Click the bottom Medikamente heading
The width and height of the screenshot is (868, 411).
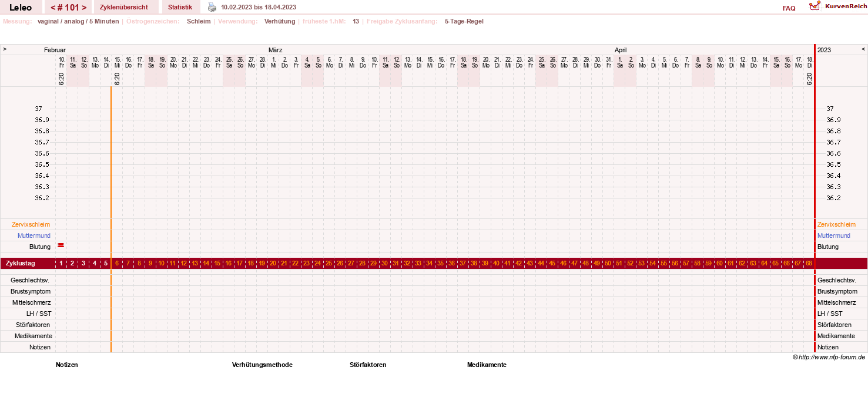487,365
